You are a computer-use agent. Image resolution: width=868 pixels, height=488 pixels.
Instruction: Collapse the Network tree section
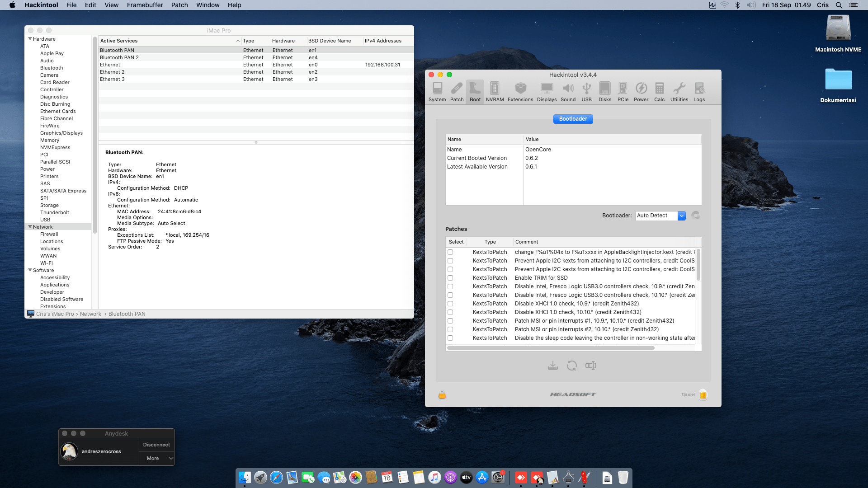pyautogui.click(x=30, y=227)
